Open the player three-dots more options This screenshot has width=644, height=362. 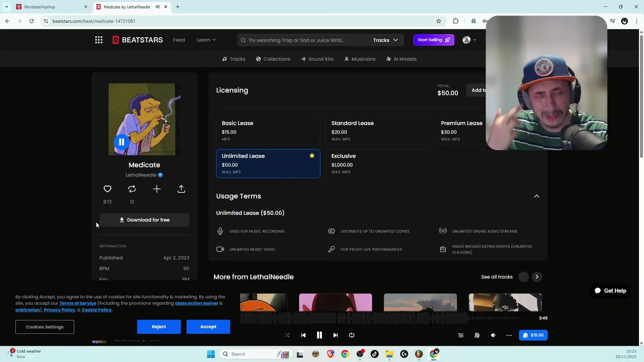(509, 335)
